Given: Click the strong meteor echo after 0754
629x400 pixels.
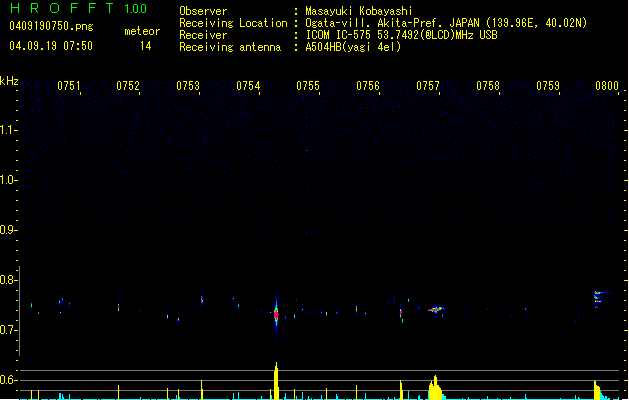Looking at the screenshot, I should coord(276,314).
